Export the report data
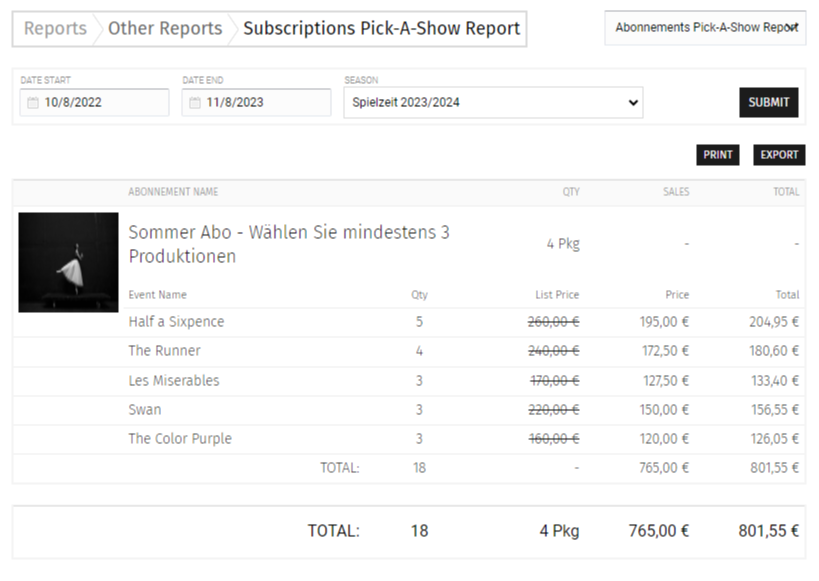The image size is (819, 581). [x=778, y=155]
